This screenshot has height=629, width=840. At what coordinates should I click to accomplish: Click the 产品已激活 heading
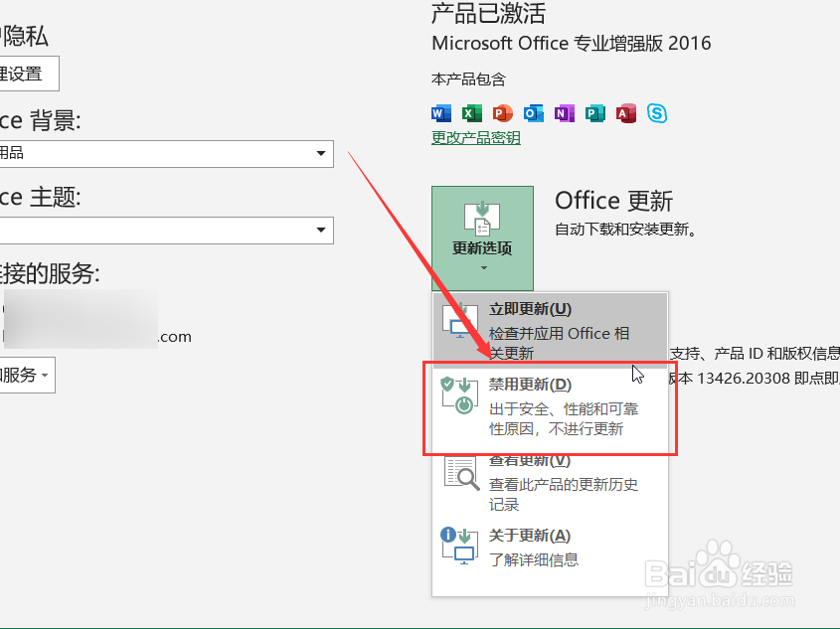[x=488, y=13]
